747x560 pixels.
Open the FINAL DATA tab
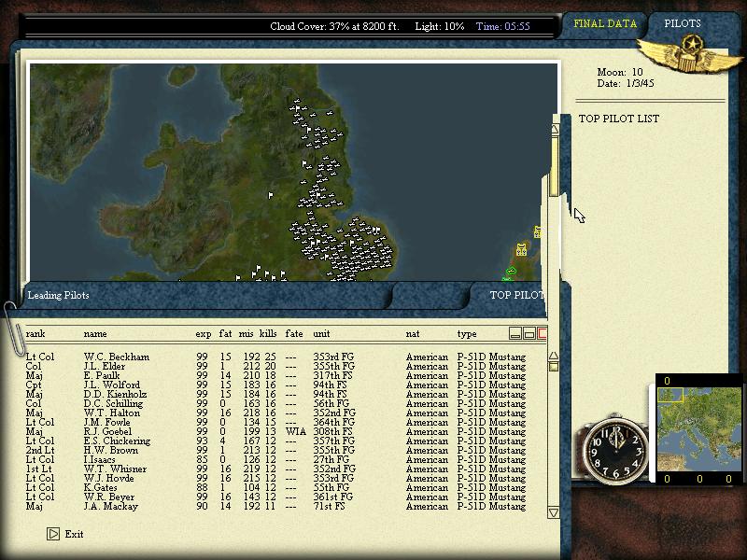(605, 24)
